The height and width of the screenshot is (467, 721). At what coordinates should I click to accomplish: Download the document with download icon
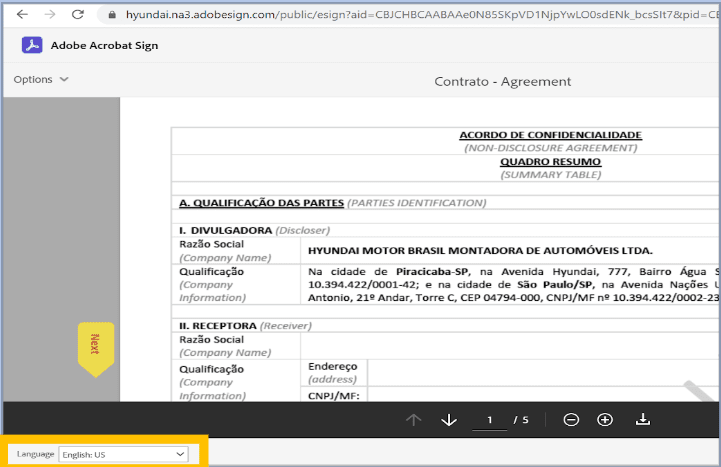[x=643, y=419]
